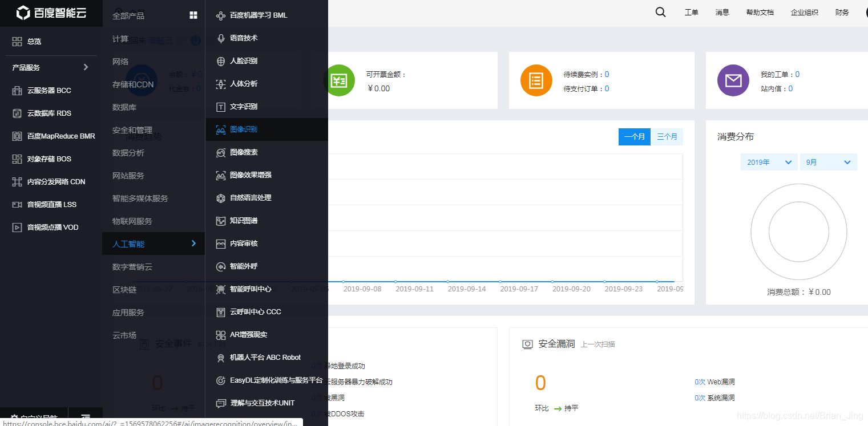
Task: Click the 我的工单 count link
Action: 797,75
